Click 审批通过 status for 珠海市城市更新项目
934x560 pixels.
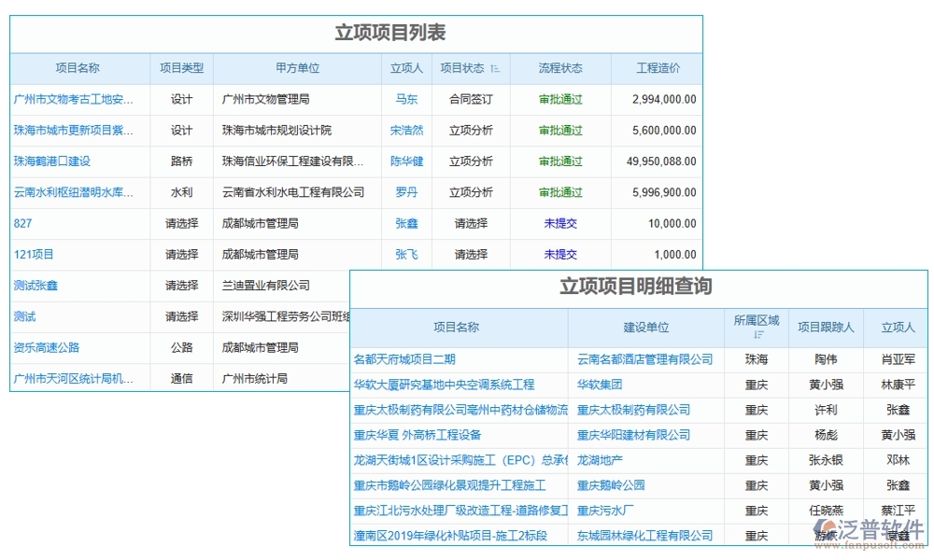(x=559, y=130)
